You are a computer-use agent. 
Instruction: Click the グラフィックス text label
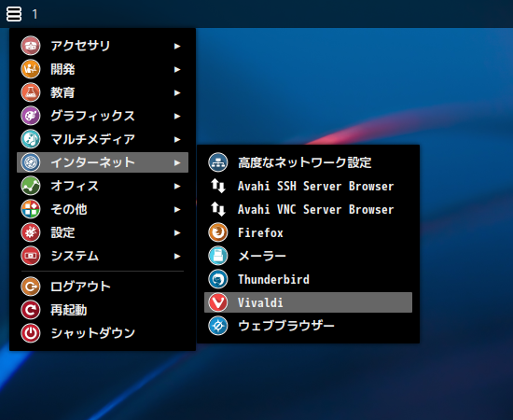[93, 116]
